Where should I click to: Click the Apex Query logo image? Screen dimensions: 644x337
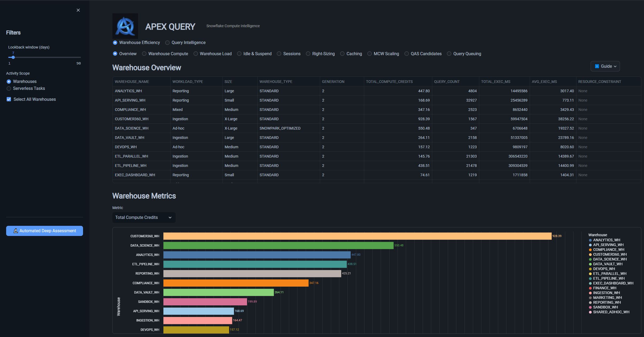click(125, 26)
